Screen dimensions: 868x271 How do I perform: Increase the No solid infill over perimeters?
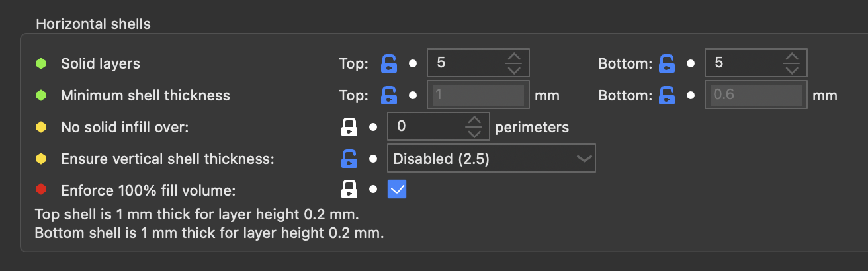[x=474, y=121]
